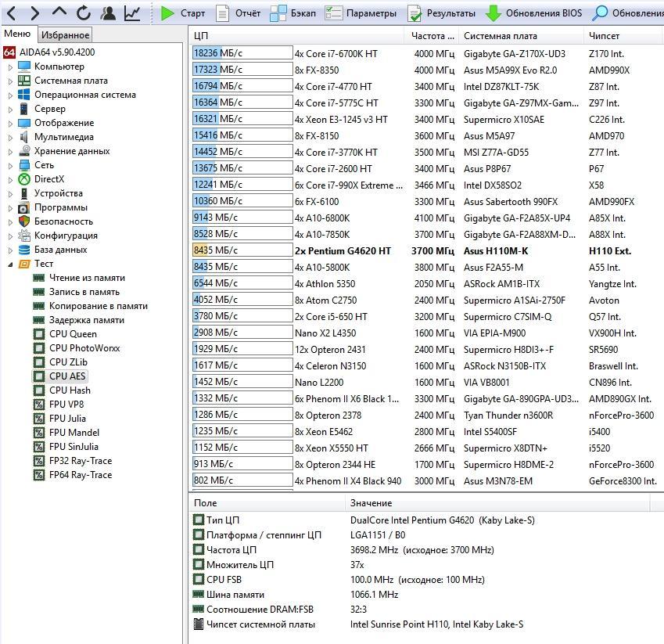Click the Refresh icon in toolbar
Image resolution: width=664 pixels, height=644 pixels.
[x=84, y=13]
